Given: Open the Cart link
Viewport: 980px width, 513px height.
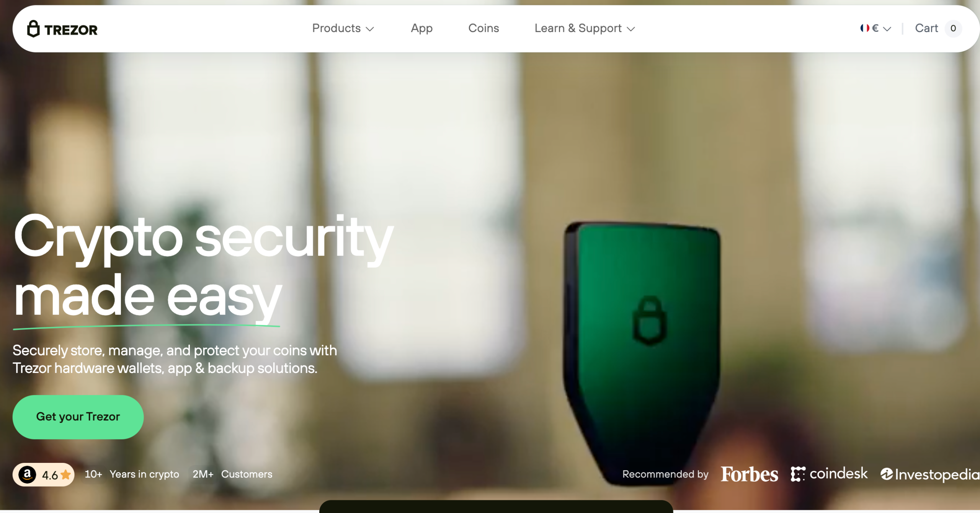Looking at the screenshot, I should tap(926, 28).
